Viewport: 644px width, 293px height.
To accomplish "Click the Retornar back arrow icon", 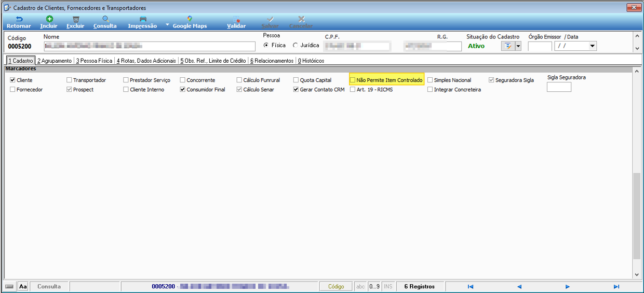I will point(19,19).
